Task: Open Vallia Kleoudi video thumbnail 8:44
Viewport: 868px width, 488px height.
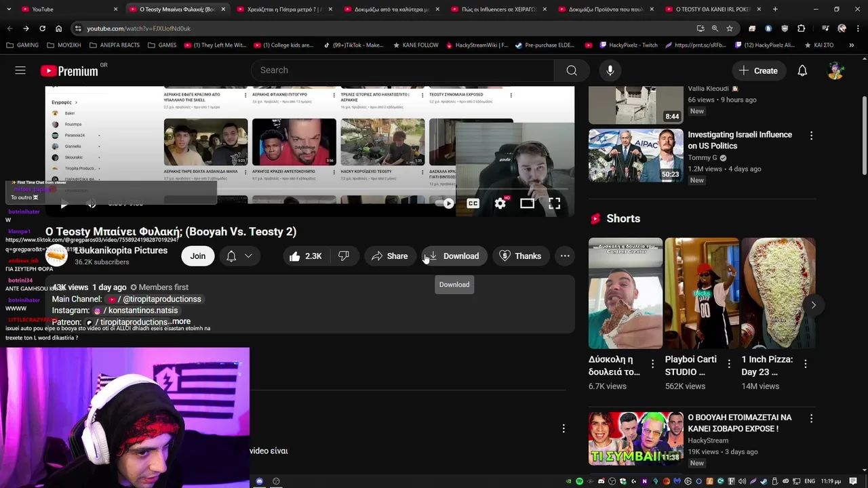Action: [x=635, y=105]
